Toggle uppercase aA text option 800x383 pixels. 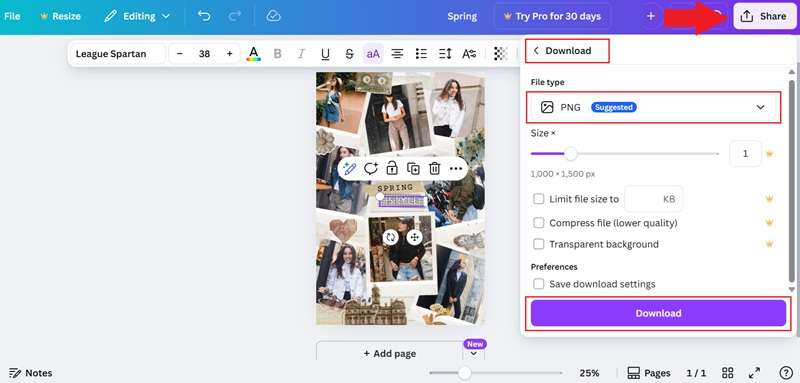click(373, 54)
